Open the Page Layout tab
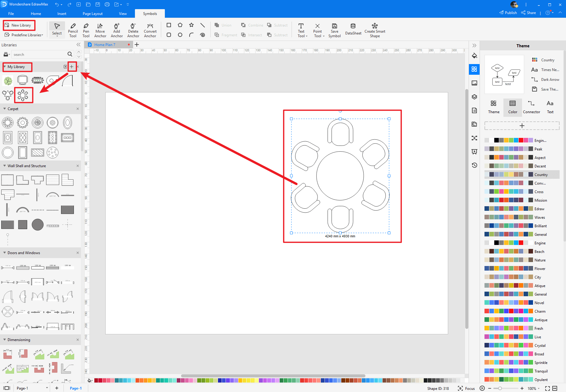The height and width of the screenshot is (392, 566). pyautogui.click(x=93, y=14)
